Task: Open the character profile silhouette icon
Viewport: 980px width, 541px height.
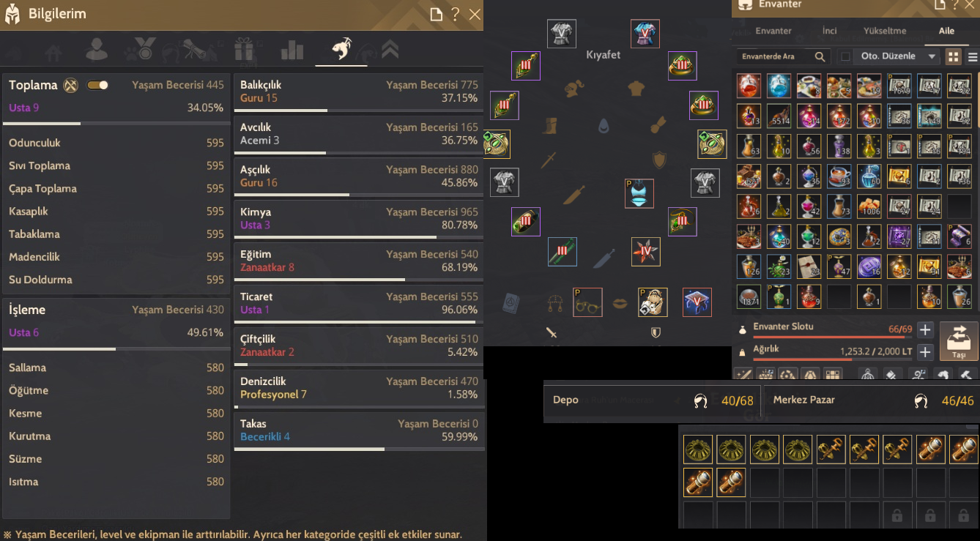Action: click(97, 49)
